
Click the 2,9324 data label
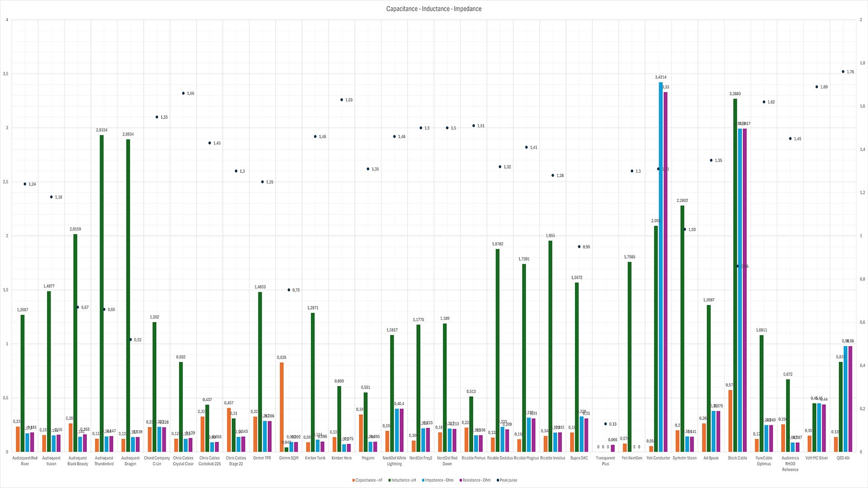[x=102, y=130]
